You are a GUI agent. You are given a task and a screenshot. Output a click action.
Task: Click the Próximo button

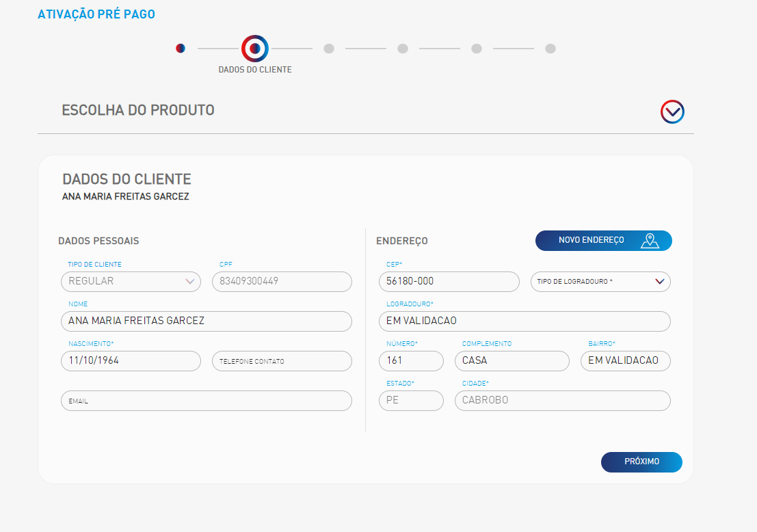(641, 462)
